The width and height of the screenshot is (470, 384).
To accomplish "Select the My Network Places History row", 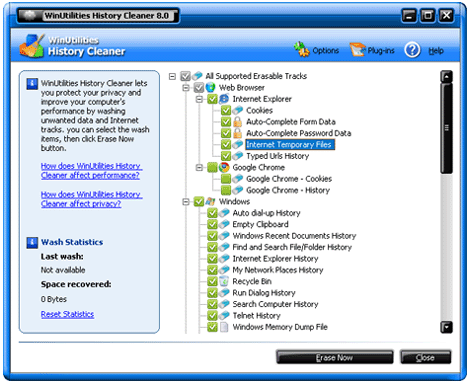I will pos(278,270).
